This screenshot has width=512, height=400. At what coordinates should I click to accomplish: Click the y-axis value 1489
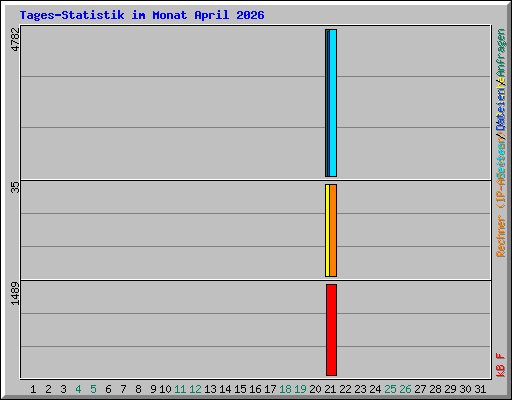[x=15, y=293]
